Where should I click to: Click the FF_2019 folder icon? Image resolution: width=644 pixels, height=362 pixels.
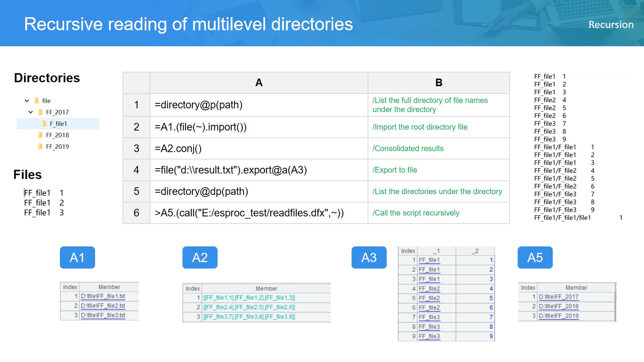[40, 146]
